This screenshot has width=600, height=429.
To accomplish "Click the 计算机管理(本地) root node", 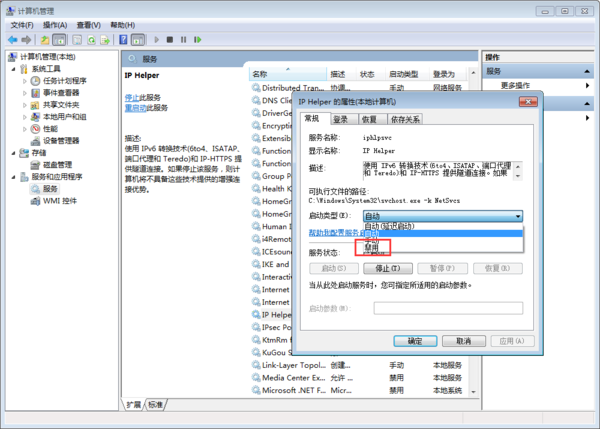I will [47, 57].
